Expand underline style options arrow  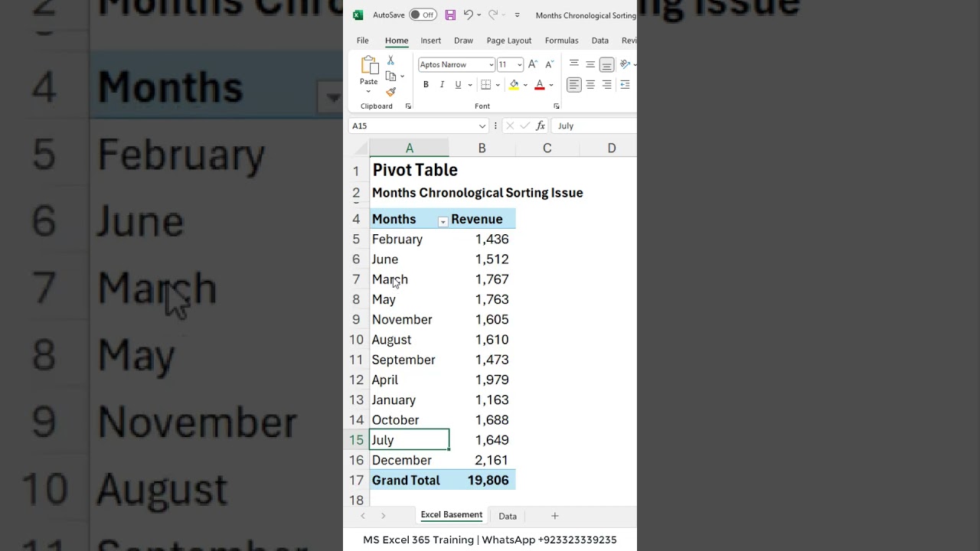(469, 85)
